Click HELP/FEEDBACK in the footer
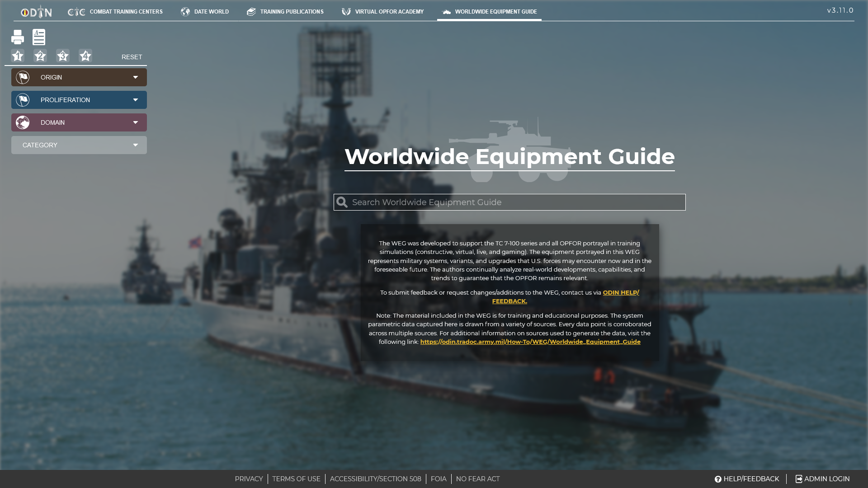Image resolution: width=868 pixels, height=488 pixels. 747,479
